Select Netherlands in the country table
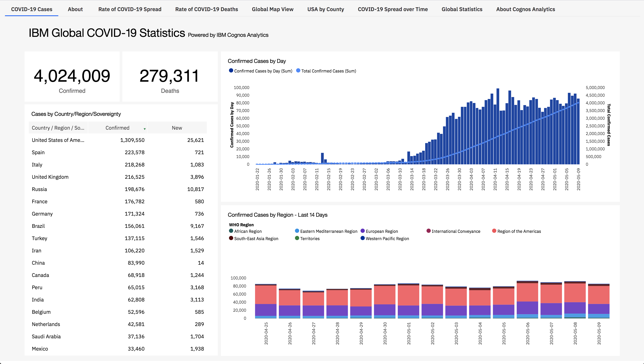644x364 pixels. pyautogui.click(x=118, y=324)
